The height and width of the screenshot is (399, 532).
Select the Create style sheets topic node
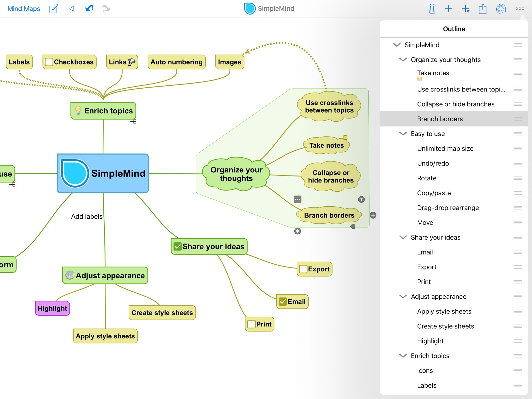(162, 312)
